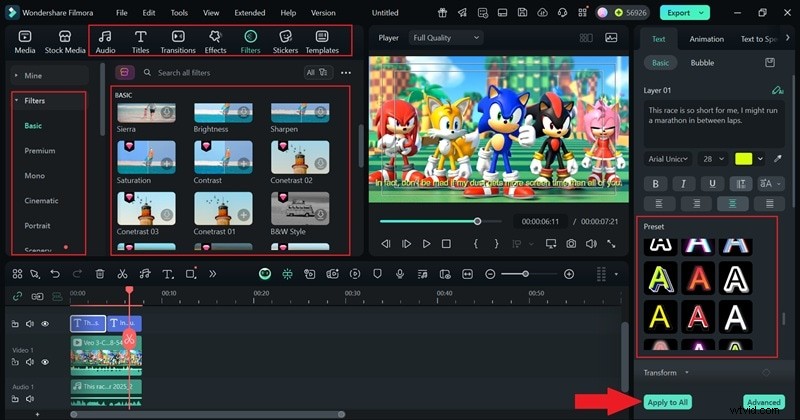Open the Titles library tab

[140, 41]
